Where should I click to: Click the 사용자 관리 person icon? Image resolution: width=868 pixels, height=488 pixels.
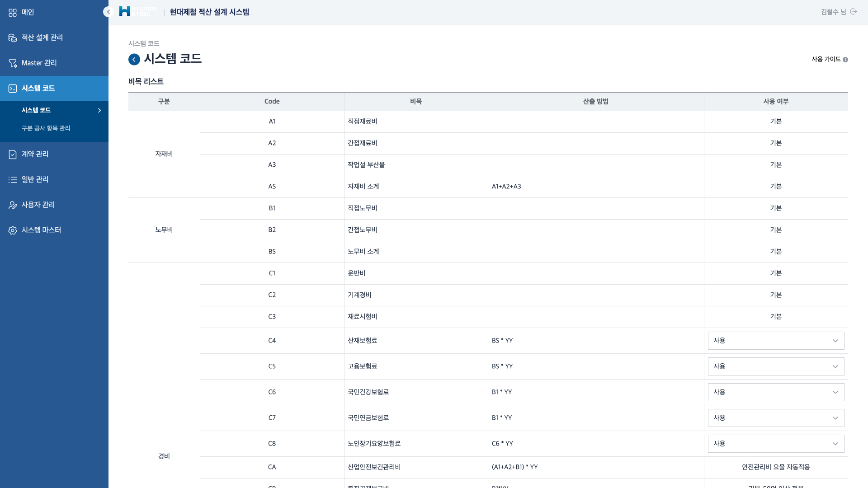tap(13, 205)
